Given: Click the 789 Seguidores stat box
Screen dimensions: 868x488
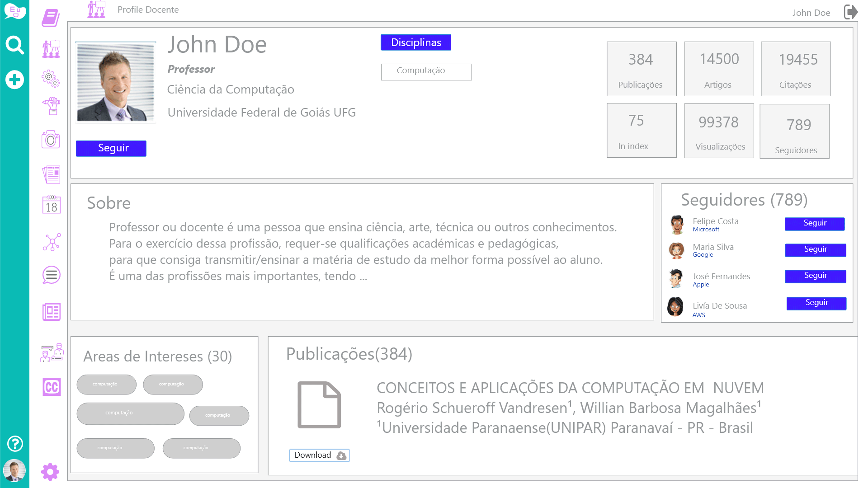Looking at the screenshot, I should coord(794,131).
